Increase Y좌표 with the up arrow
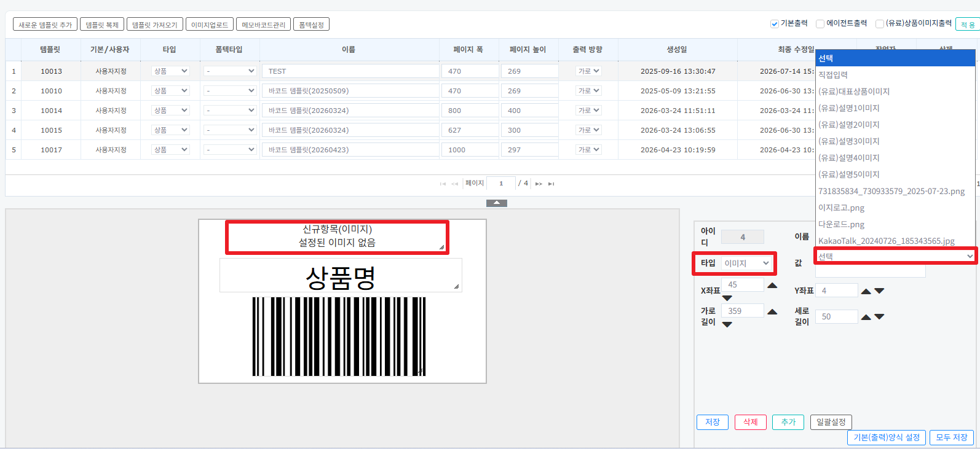This screenshot has width=980, height=449. click(866, 291)
